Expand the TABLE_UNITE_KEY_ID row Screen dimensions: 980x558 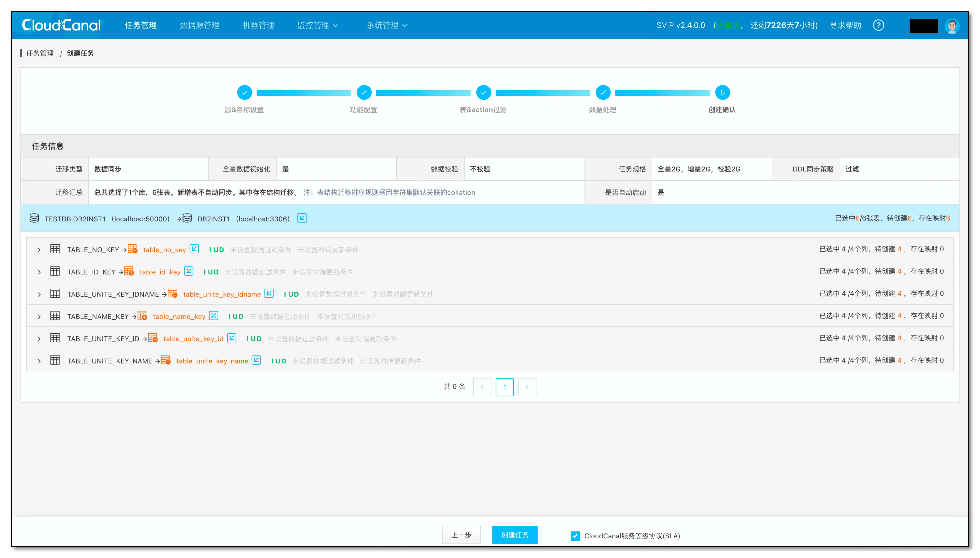39,339
